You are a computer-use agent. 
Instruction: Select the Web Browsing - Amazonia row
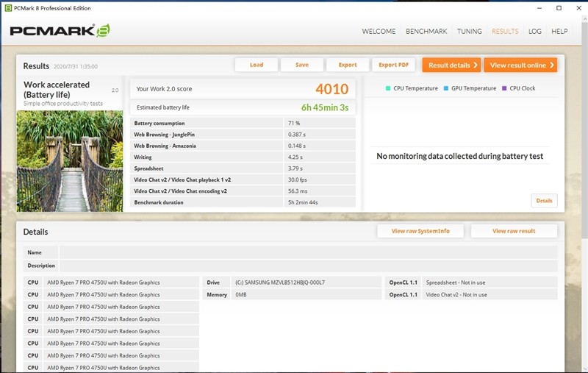[243, 146]
